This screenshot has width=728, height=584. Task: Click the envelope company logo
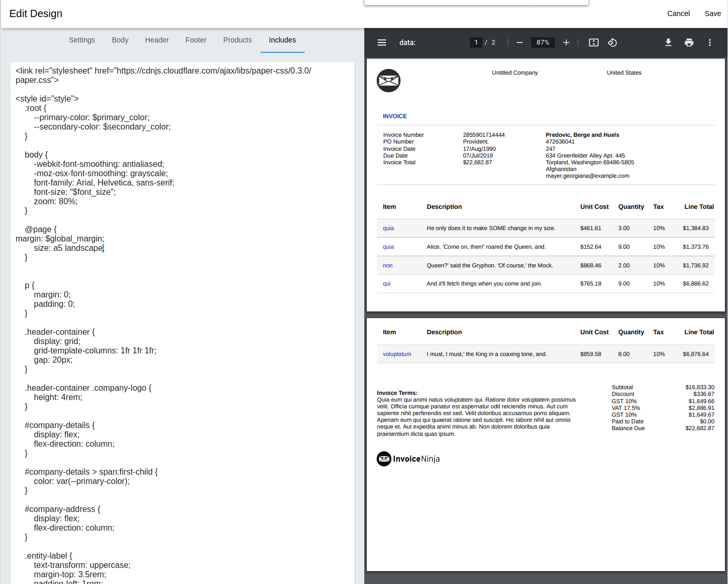(x=389, y=80)
